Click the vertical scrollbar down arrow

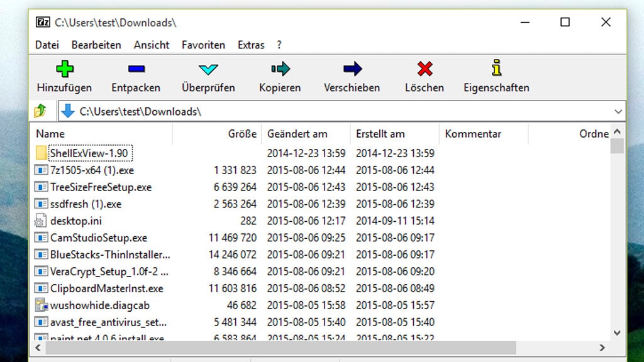click(617, 333)
